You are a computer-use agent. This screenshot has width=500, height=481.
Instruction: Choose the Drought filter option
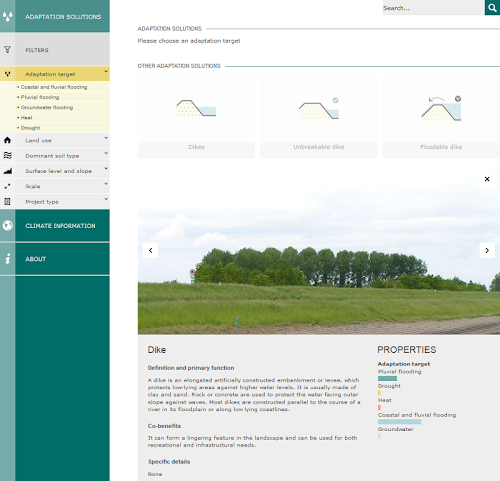pos(30,128)
